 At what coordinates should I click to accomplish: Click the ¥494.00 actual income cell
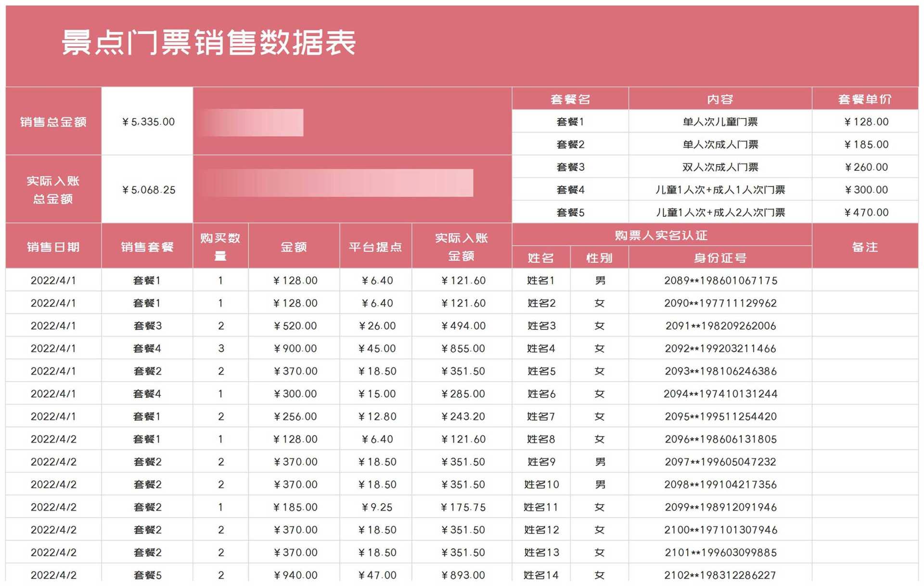[x=462, y=325]
